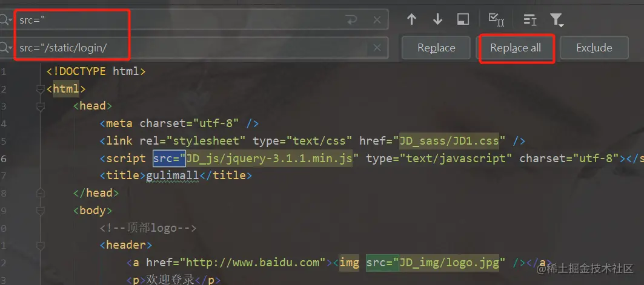The height and width of the screenshot is (285, 644).
Task: Click rel="stylesheet" attribute in link tag
Action: pos(193,141)
